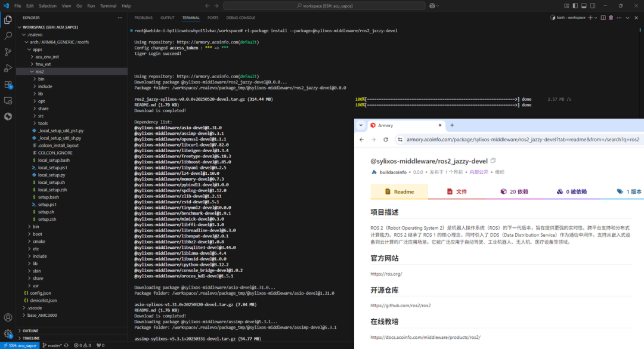Go back with the title bar arrow
The image size is (644, 349).
(207, 6)
